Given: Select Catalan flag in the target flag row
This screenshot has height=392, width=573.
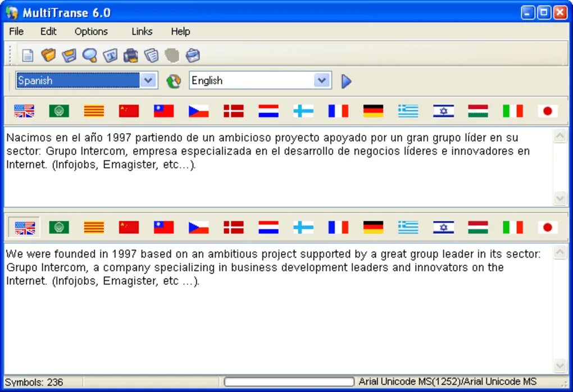Looking at the screenshot, I should [94, 227].
